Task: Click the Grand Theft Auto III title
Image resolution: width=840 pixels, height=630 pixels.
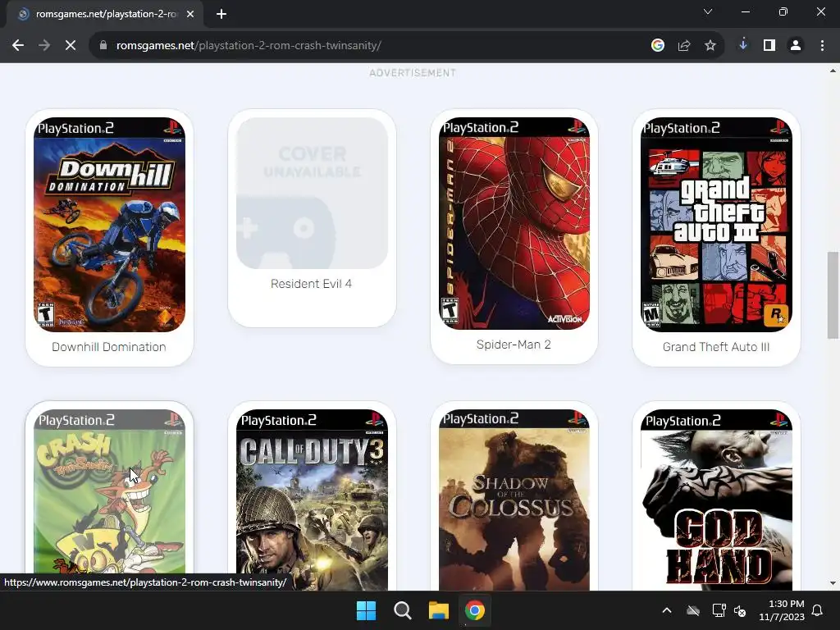Action: [x=716, y=347]
